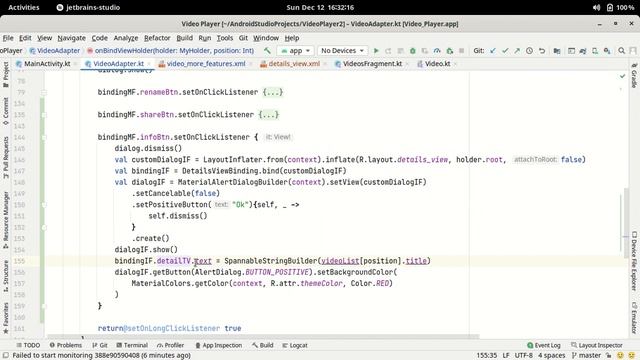This screenshot has width=640, height=360.
Task: Click the battery 100% indicator
Action: click(x=620, y=7)
